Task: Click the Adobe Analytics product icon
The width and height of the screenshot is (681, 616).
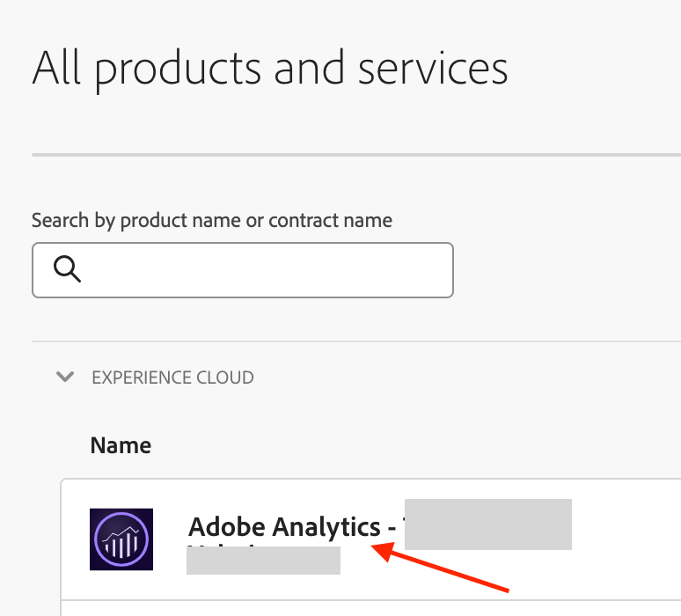Action: point(121,539)
